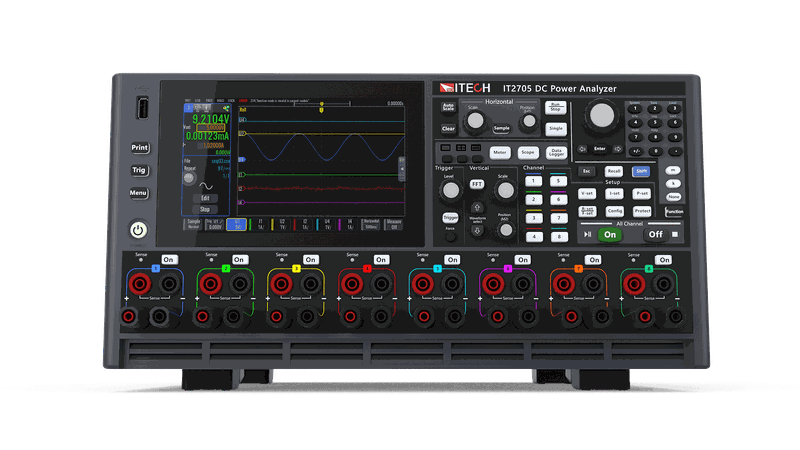Turn on all channels with green On
The image size is (800, 450).
[610, 235]
